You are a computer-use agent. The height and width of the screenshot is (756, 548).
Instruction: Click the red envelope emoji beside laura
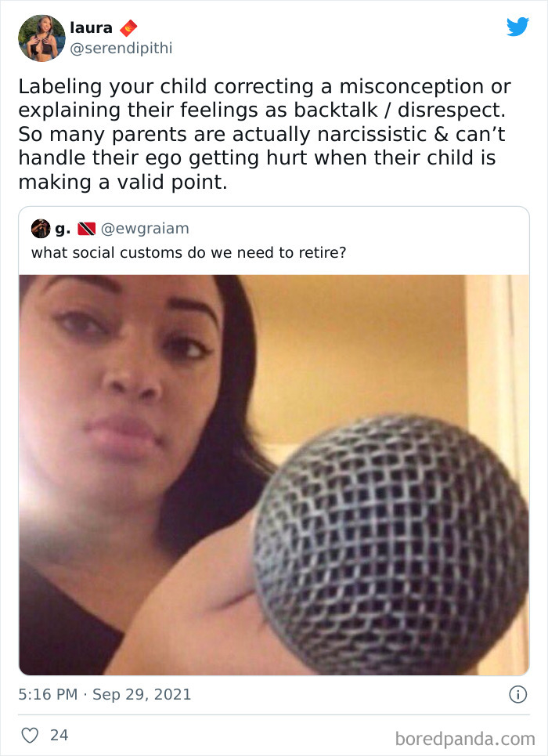click(x=128, y=28)
